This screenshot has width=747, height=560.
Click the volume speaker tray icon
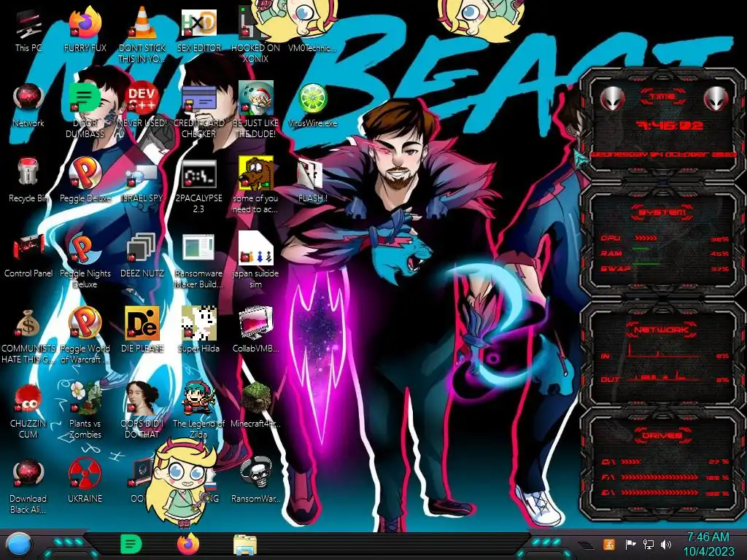coord(666,544)
